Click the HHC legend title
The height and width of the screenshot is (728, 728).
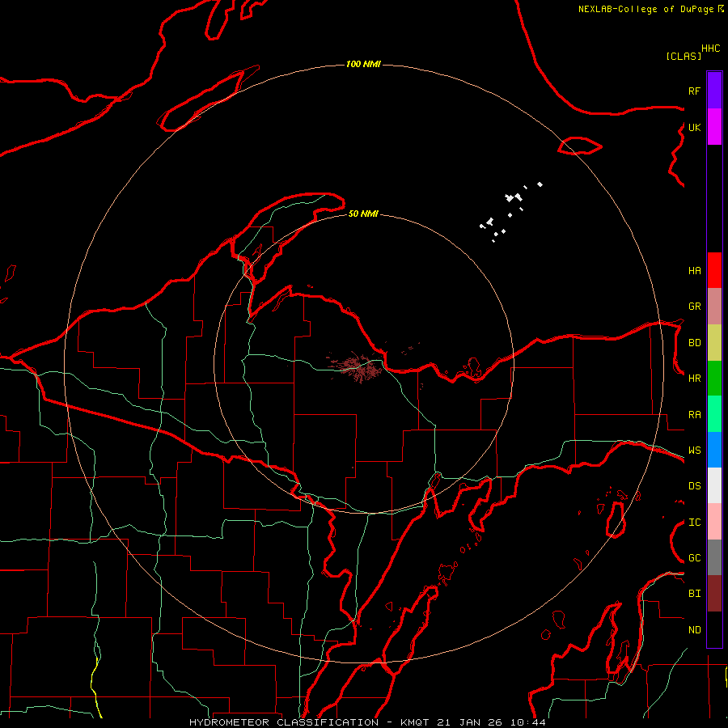point(711,49)
